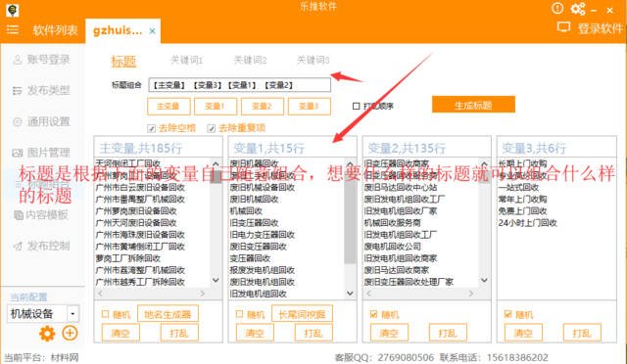627x364 pixels.
Task: Insert 变量3 into title combination
Action: [x=310, y=107]
